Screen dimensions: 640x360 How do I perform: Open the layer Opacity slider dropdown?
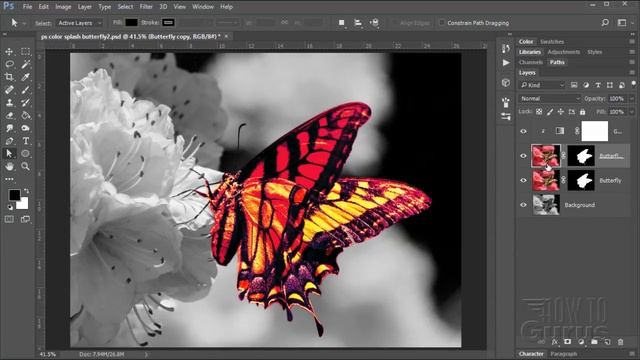(632, 99)
